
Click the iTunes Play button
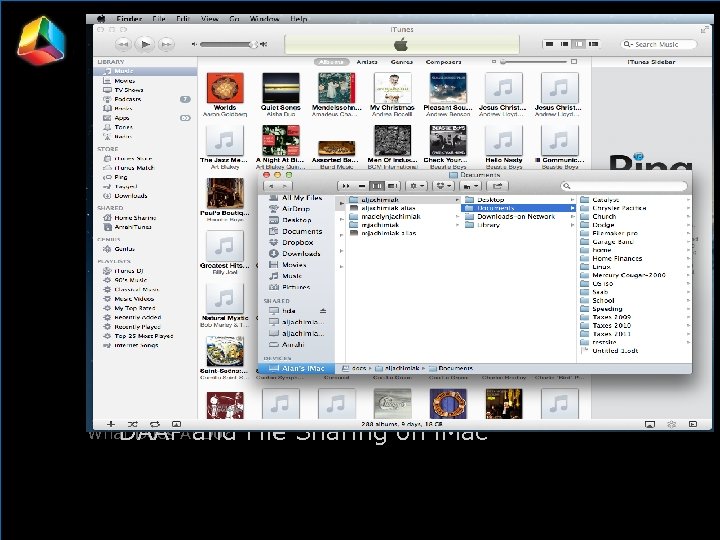145,44
